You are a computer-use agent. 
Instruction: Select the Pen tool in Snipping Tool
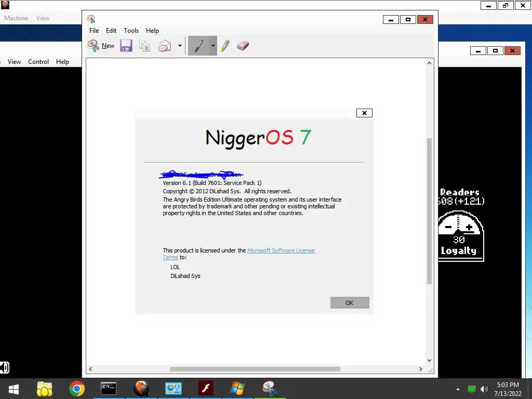click(x=199, y=46)
